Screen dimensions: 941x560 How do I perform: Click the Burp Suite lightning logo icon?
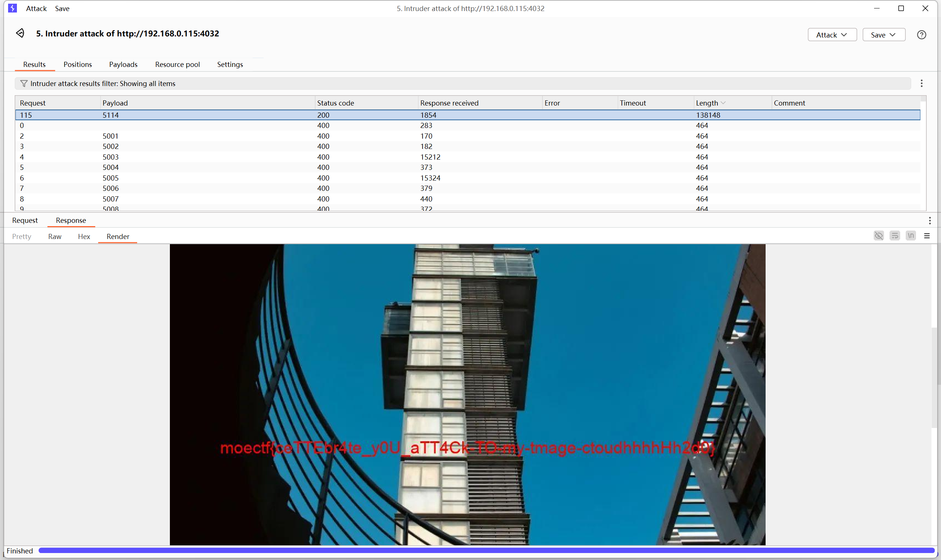[x=13, y=8]
